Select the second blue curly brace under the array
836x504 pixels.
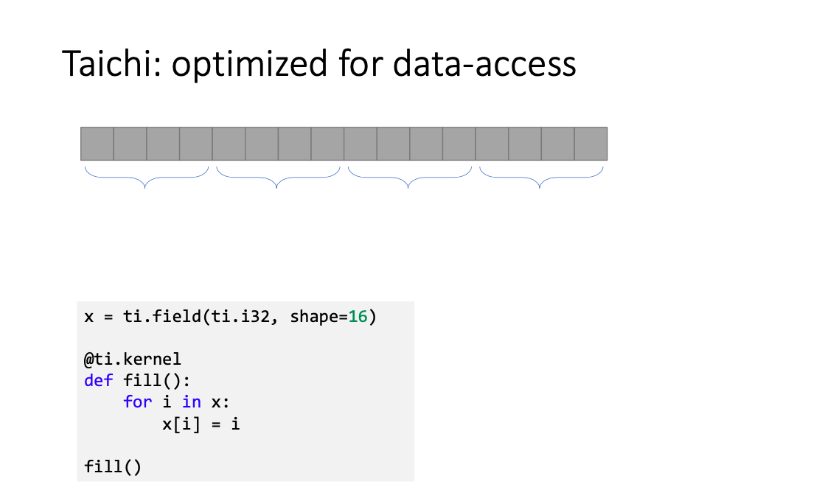(x=278, y=178)
